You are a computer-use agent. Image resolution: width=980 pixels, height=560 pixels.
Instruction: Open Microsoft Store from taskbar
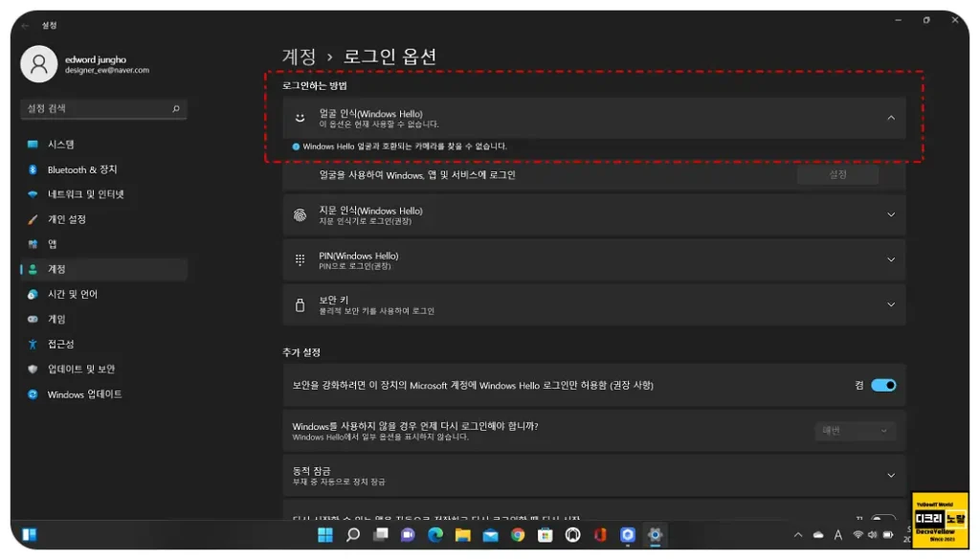tap(546, 535)
